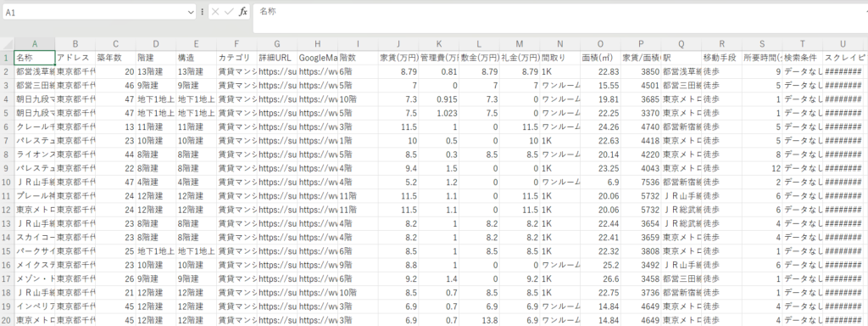Click the アドレス header cell
The height and width of the screenshot is (326, 868).
click(75, 58)
